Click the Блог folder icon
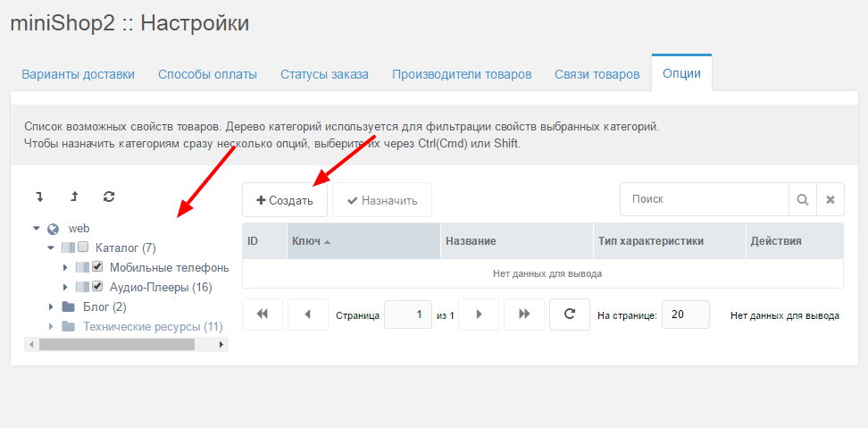The image size is (868, 428). 68,306
